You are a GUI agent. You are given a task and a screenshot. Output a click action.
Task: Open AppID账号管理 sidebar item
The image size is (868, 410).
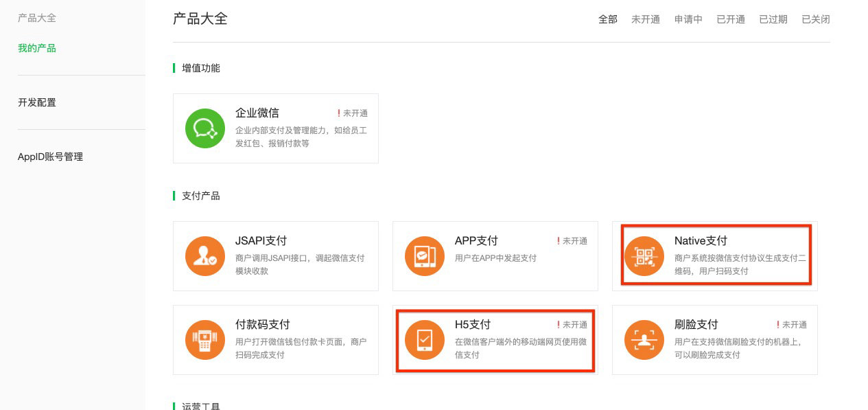tap(50, 157)
